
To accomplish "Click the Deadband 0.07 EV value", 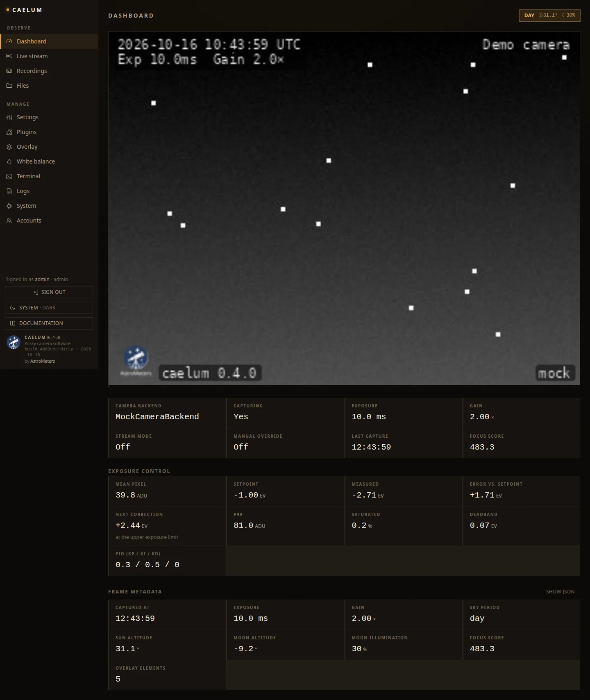I will [483, 525].
